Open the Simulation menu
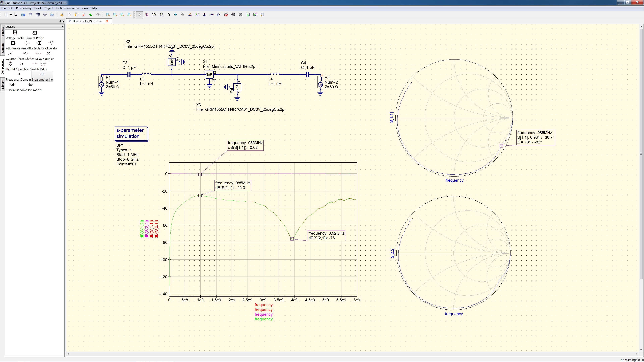This screenshot has height=362, width=644. pos(72,8)
